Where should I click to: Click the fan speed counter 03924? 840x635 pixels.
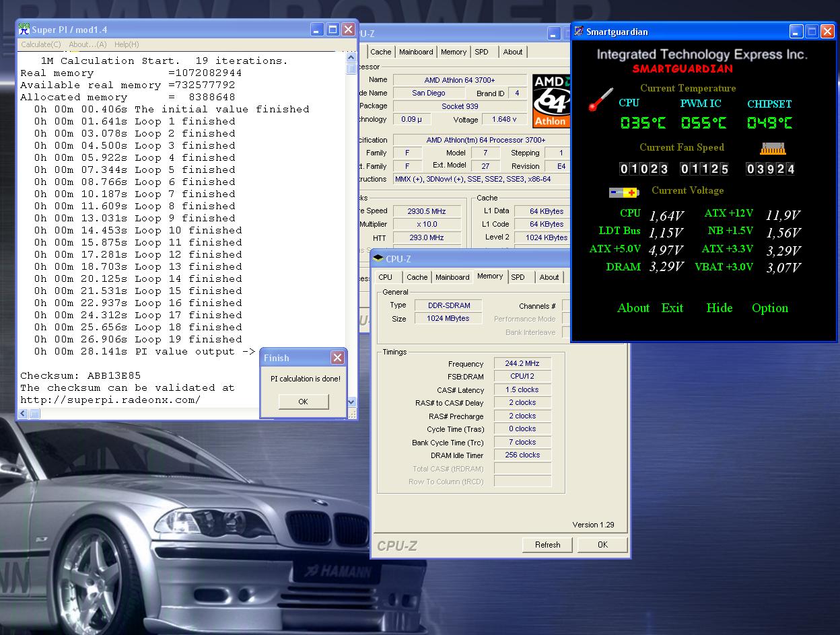(x=771, y=169)
